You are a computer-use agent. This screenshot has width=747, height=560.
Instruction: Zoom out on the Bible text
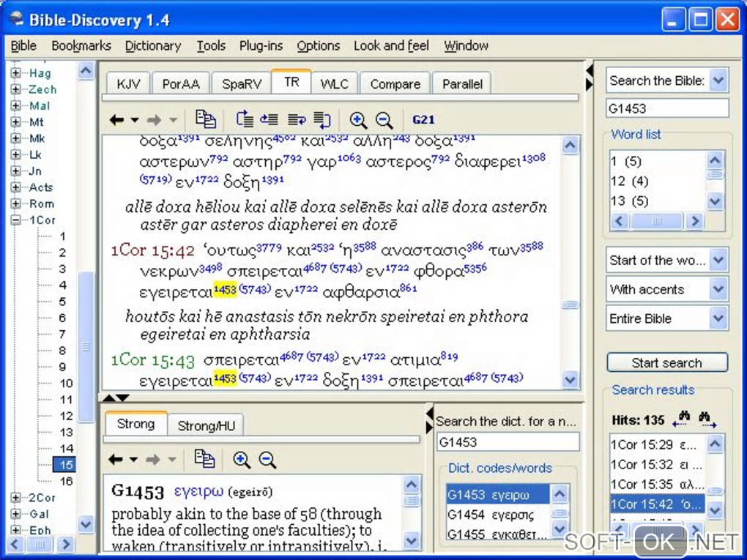pos(384,120)
